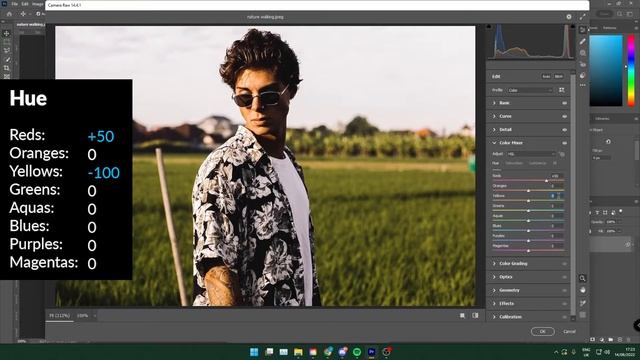Switch to the Luminance tab in Color Mixer
The image size is (640, 360).
pos(538,163)
